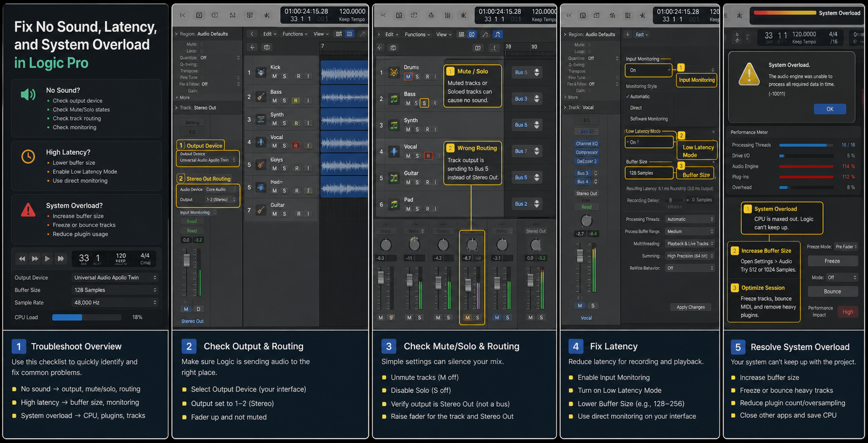This screenshot has height=443, width=868.
Task: Click double-chevron collapse icon in Fix Latency panel
Action: 569,15
